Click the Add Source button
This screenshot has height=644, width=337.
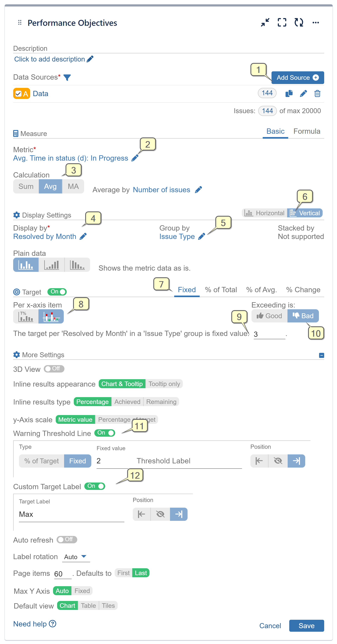tap(297, 77)
